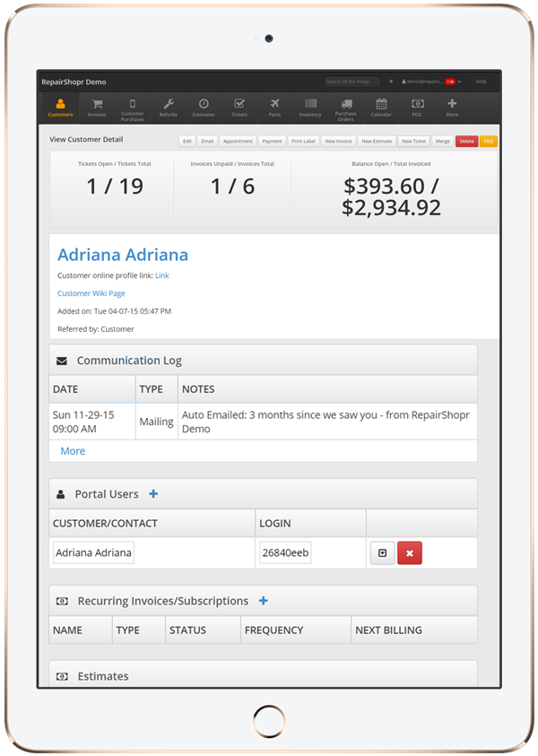This screenshot has width=538, height=756.
Task: Open Inventory barcode section
Action: 310,108
